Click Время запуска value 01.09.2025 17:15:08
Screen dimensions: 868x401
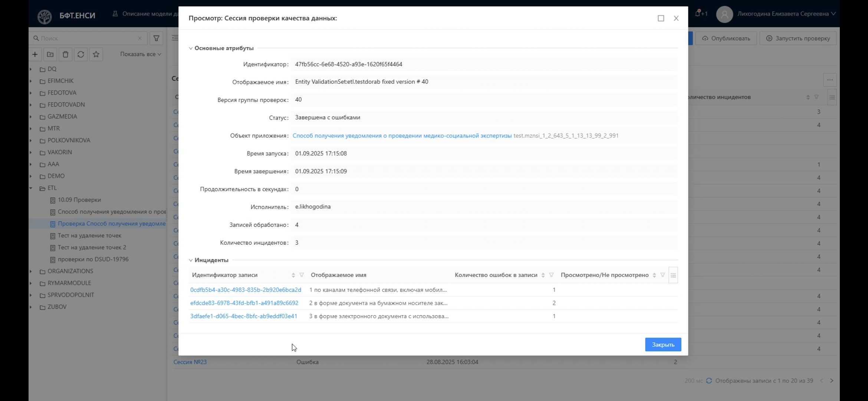point(321,153)
